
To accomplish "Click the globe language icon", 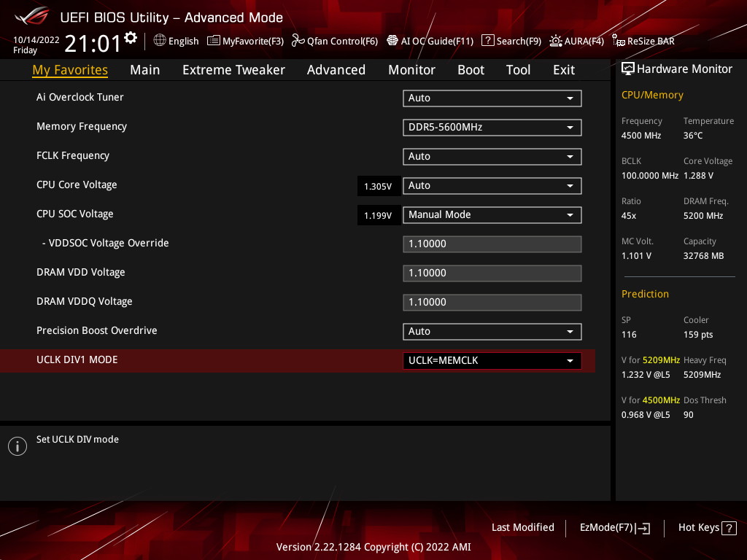I will [160, 41].
